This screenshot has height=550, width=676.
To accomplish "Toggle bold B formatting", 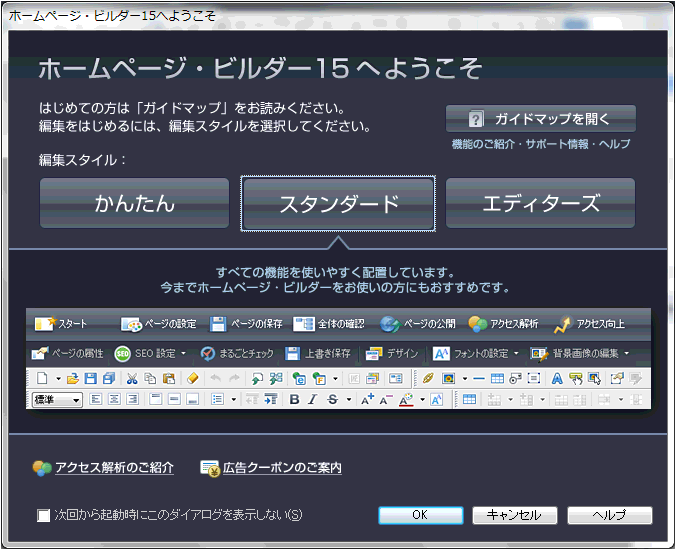I will 294,400.
